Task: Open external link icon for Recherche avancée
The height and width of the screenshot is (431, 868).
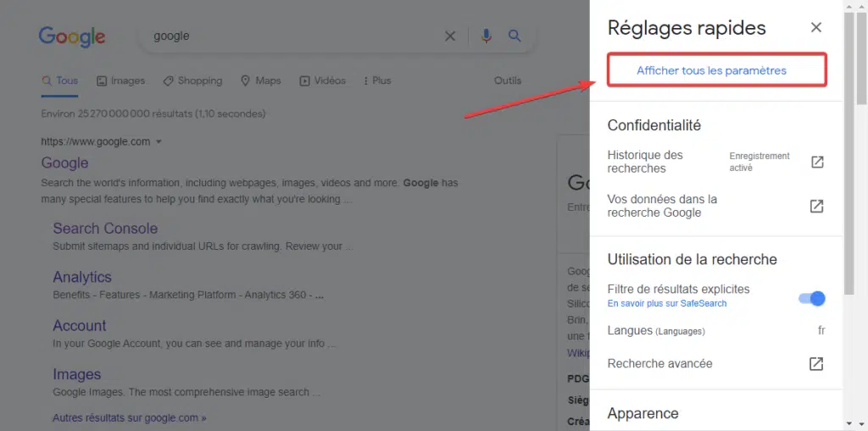Action: (816, 363)
